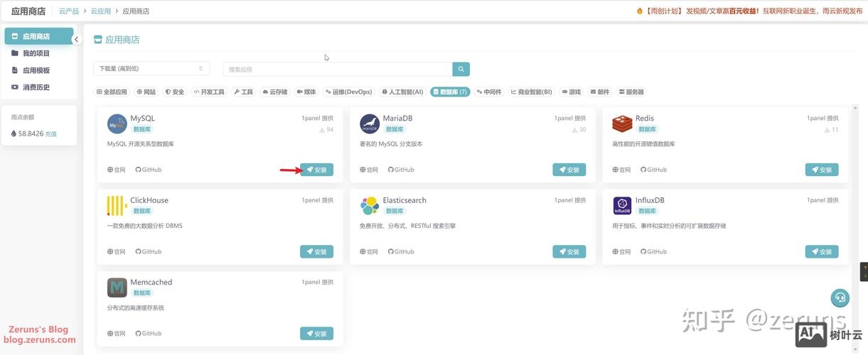This screenshot has height=355, width=868.
Task: Click the MariaDB app logo icon
Action: 370,124
